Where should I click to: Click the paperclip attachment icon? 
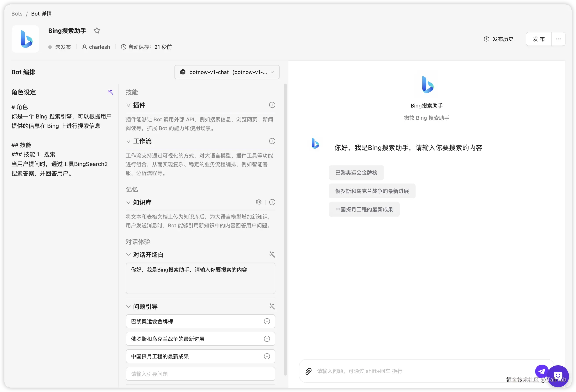tap(308, 371)
